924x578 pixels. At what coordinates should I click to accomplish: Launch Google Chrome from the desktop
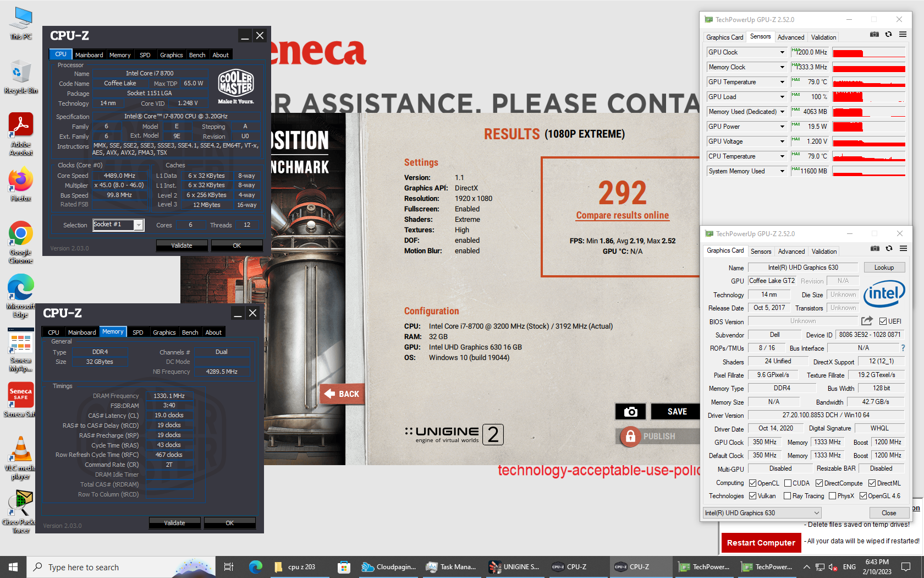(21, 242)
